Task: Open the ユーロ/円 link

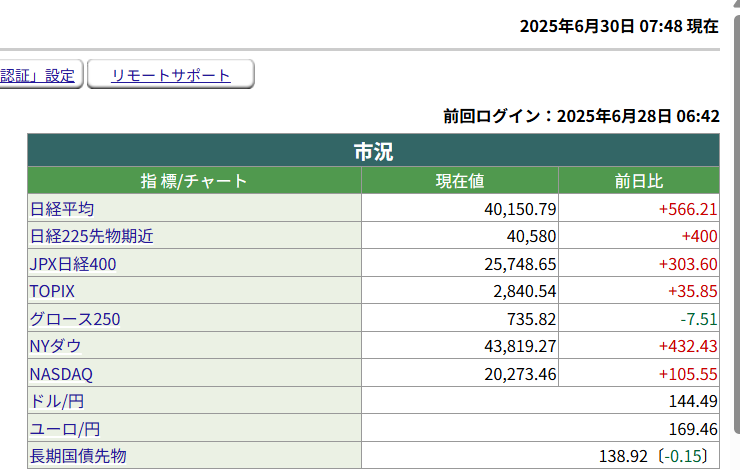Action: 65,429
